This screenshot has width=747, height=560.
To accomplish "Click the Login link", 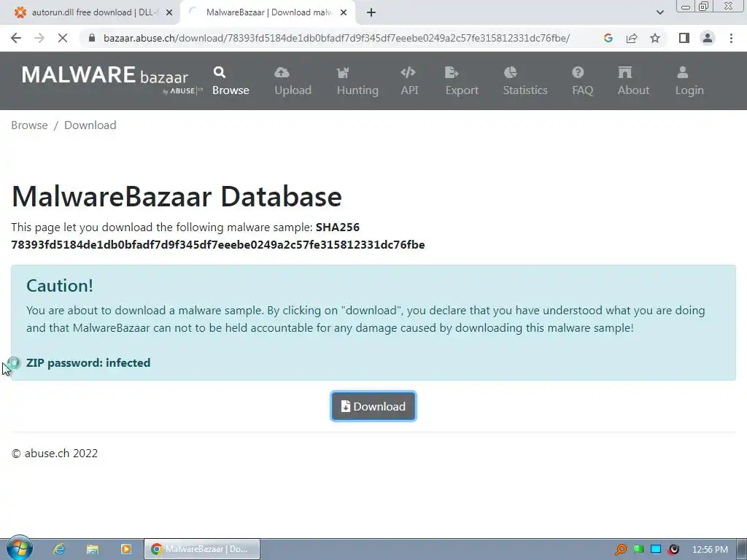I will (689, 81).
